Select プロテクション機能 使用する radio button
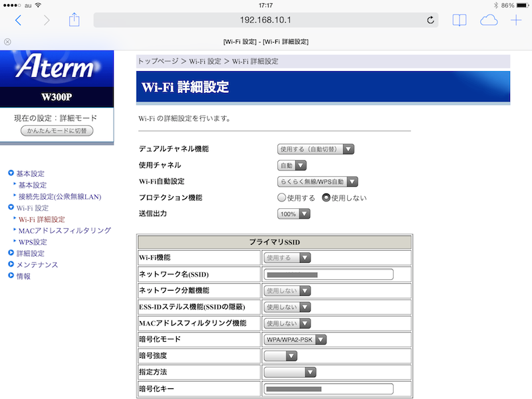The width and height of the screenshot is (532, 399). 282,198
